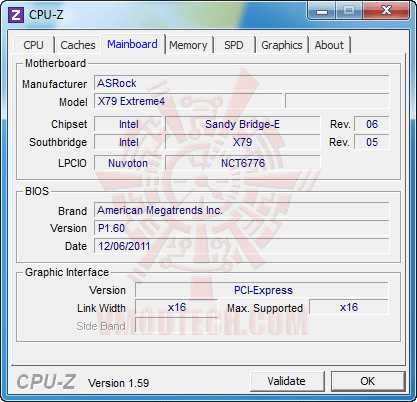Click the empty field beside Model
Image resolution: width=417 pixels, height=402 pixels.
(337, 101)
